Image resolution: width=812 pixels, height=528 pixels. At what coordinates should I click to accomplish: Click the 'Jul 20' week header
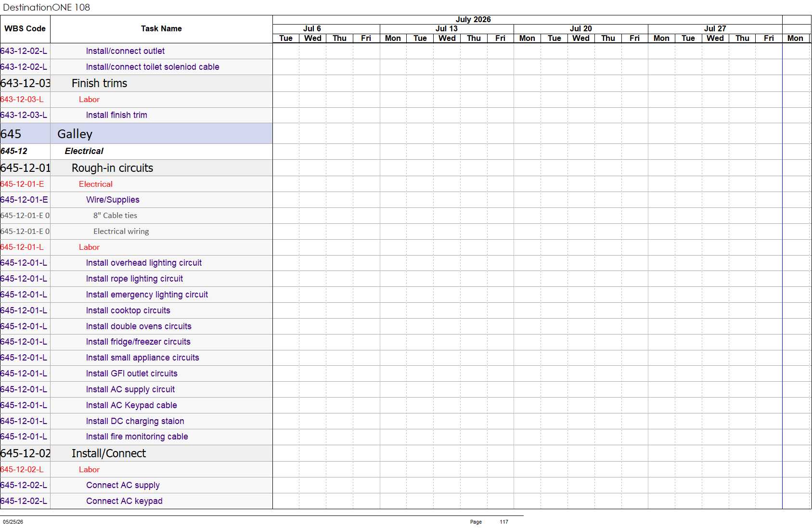click(x=580, y=29)
